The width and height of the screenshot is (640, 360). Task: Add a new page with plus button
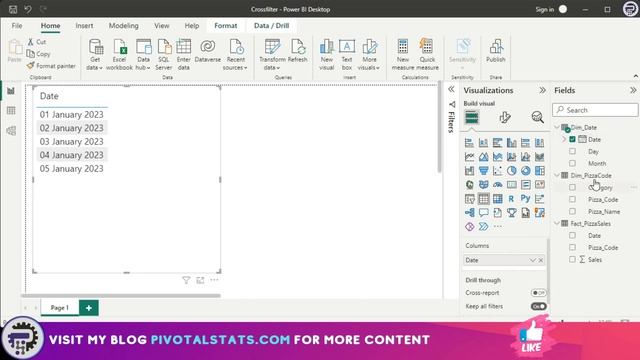(89, 308)
